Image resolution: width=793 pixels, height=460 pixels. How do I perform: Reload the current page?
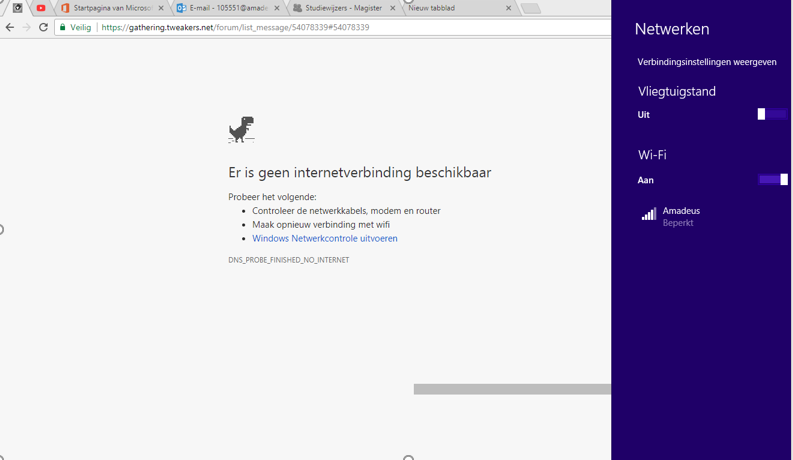(x=43, y=27)
